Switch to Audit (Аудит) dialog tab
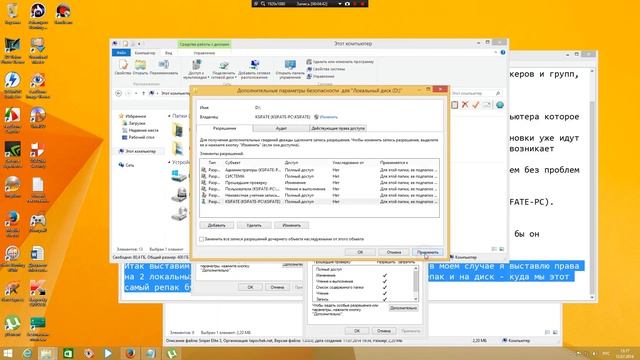The image size is (640, 360). coord(281,128)
